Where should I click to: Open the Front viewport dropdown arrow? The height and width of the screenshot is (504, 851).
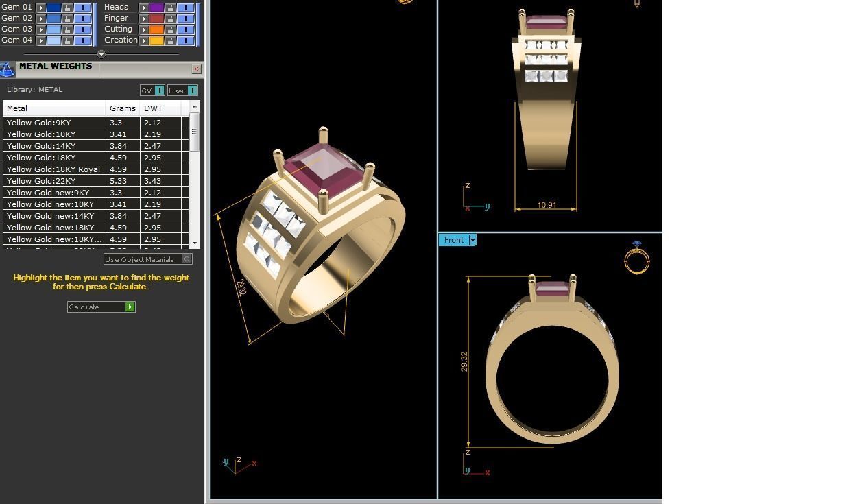coord(472,240)
